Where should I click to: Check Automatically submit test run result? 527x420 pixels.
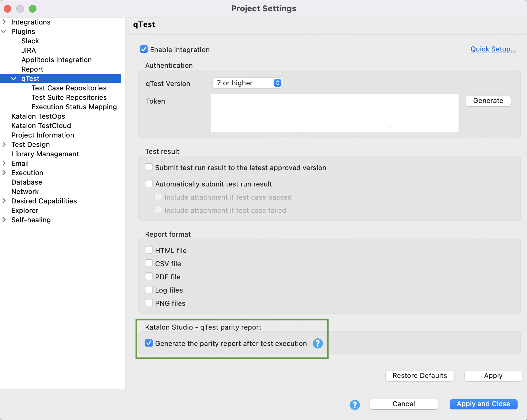point(149,184)
